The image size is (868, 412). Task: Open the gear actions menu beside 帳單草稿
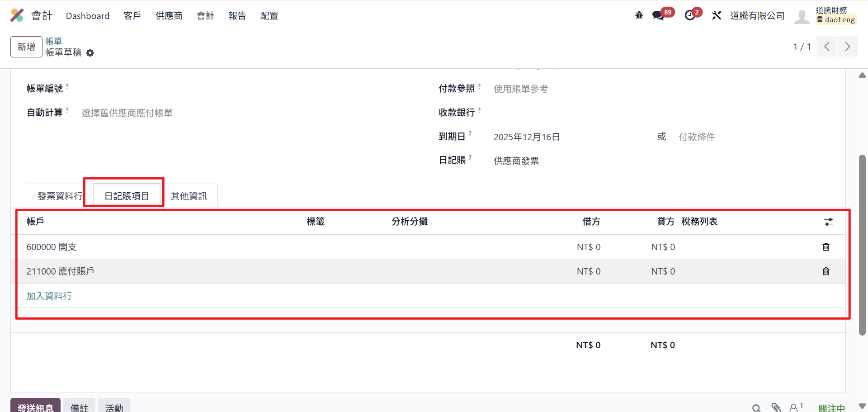click(x=90, y=53)
